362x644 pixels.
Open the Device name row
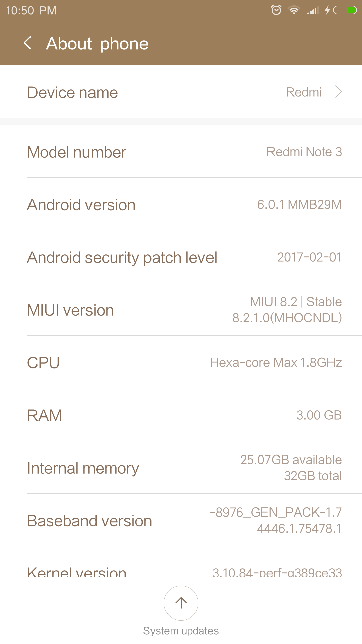click(181, 92)
